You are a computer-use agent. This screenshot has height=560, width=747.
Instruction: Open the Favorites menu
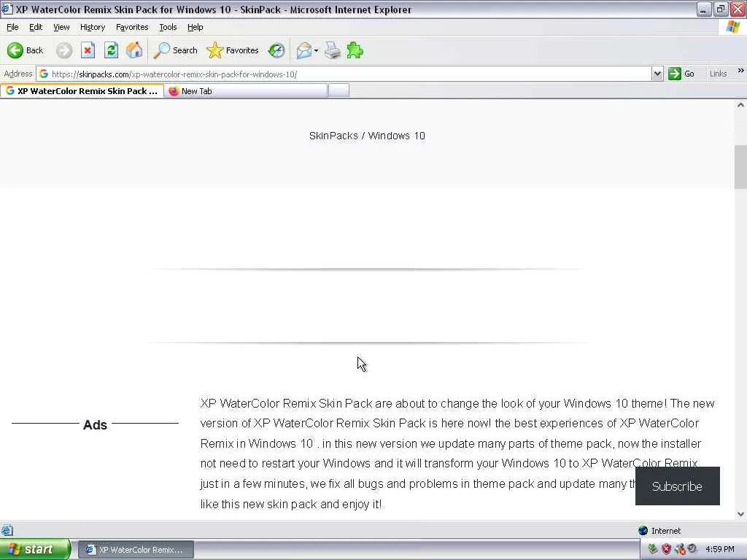click(132, 27)
